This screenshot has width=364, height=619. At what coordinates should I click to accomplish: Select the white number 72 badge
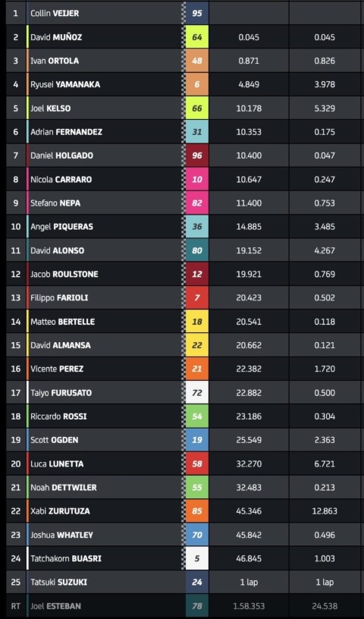[x=197, y=393]
